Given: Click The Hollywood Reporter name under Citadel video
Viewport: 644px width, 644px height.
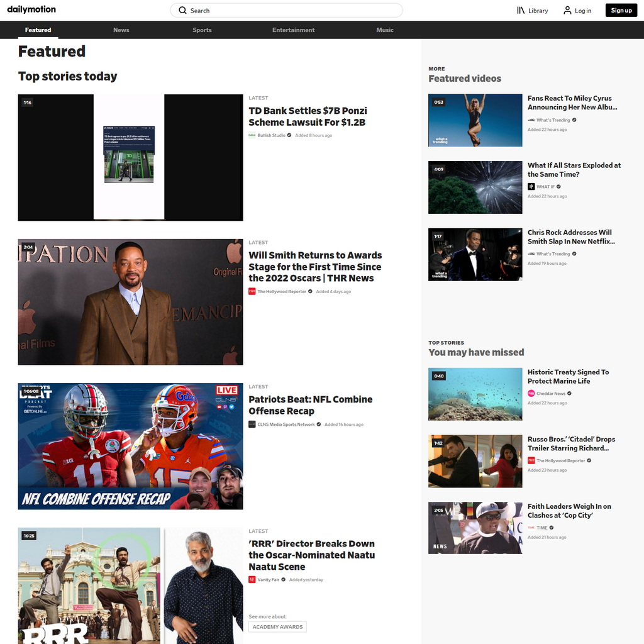Looking at the screenshot, I should (560, 460).
